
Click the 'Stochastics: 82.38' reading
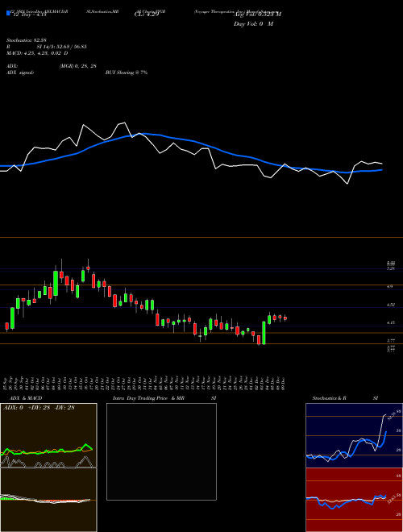coord(26,40)
